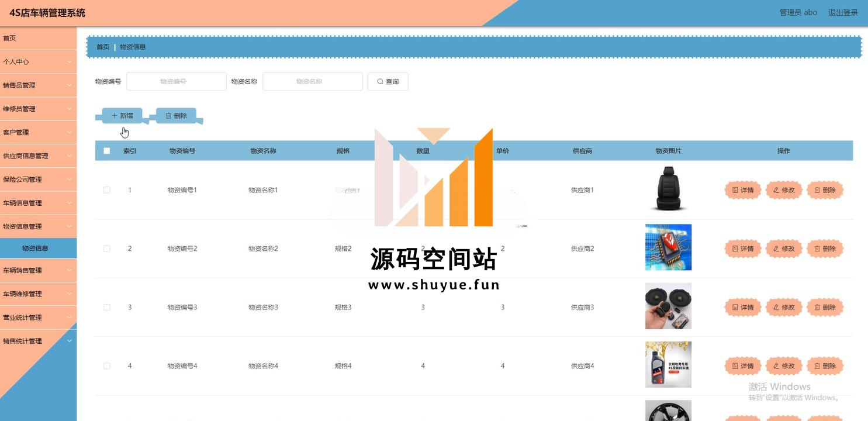The height and width of the screenshot is (421, 868).
Task: Click the 物资名称 column header
Action: pyautogui.click(x=263, y=151)
